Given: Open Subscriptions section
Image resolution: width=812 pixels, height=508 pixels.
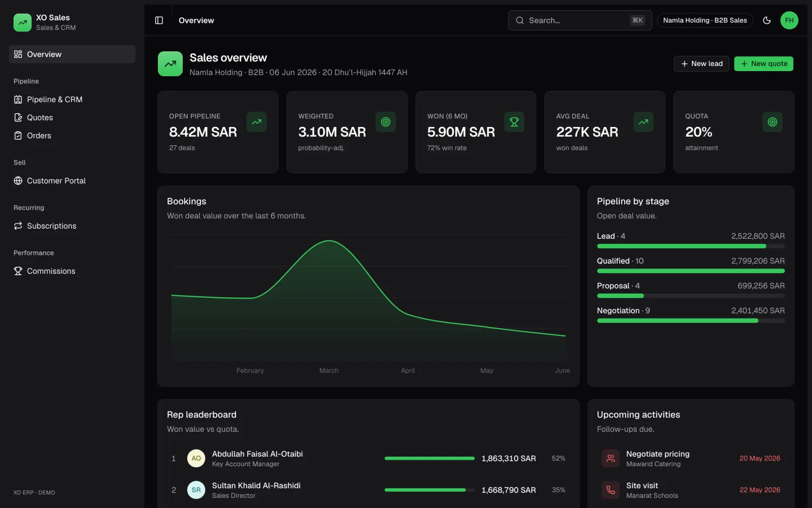Looking at the screenshot, I should tap(72, 226).
